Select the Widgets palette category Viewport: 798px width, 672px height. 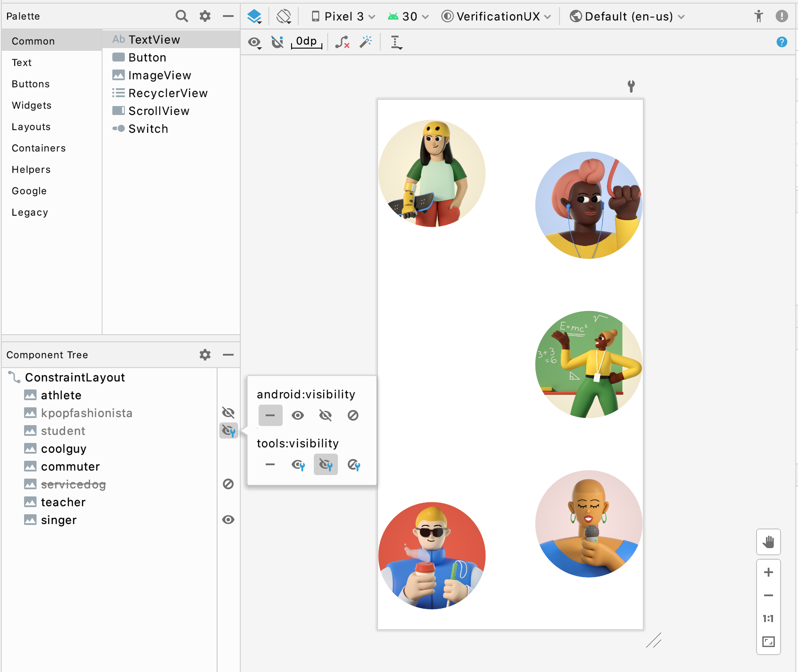tap(52, 105)
